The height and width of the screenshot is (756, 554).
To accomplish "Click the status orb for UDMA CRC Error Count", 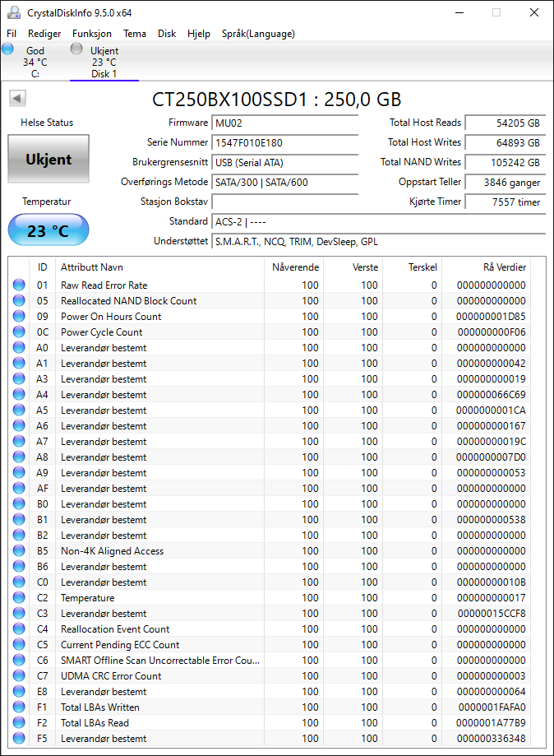I will 19,675.
